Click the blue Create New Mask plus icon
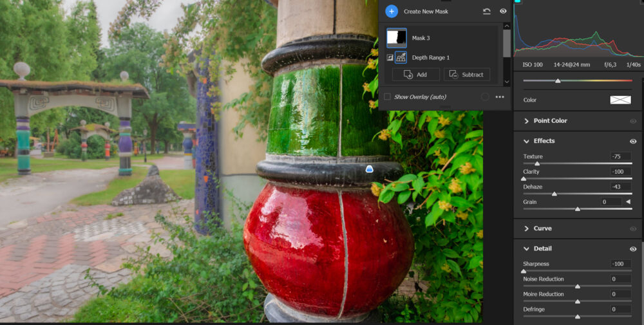The width and height of the screenshot is (644, 325). [392, 11]
